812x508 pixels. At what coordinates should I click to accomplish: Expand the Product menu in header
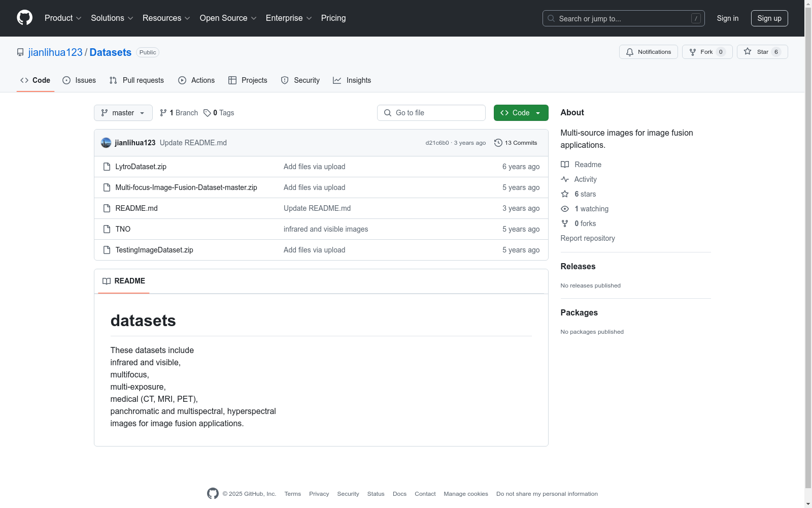[63, 18]
